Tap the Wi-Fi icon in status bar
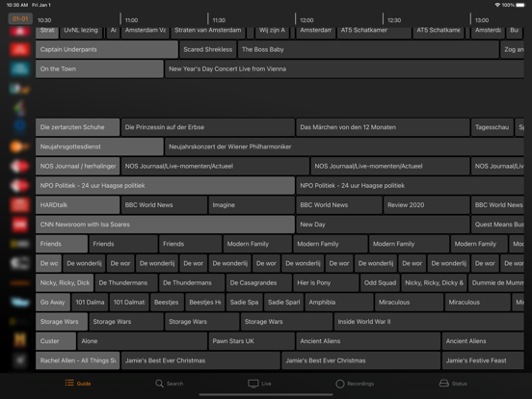 coord(497,5)
